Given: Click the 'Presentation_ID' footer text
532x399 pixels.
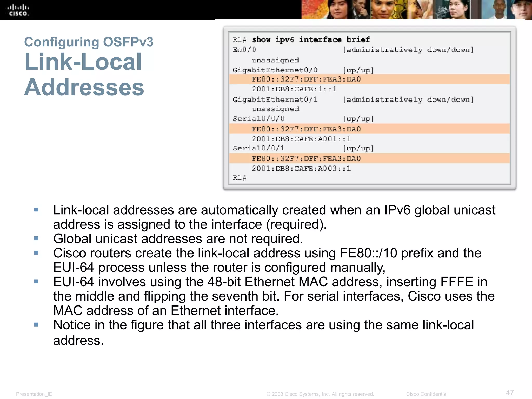Looking at the screenshot, I should pyautogui.click(x=34, y=394).
